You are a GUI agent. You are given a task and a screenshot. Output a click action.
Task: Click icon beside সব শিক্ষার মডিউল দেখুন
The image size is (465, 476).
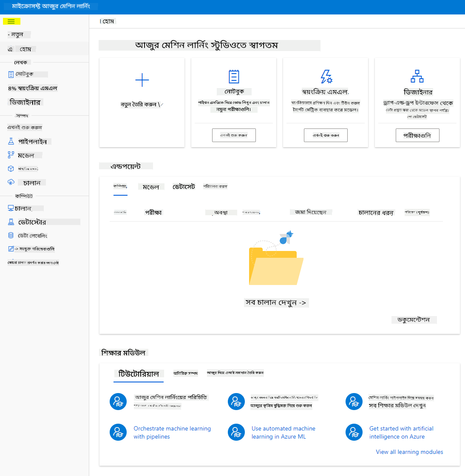coord(354,402)
